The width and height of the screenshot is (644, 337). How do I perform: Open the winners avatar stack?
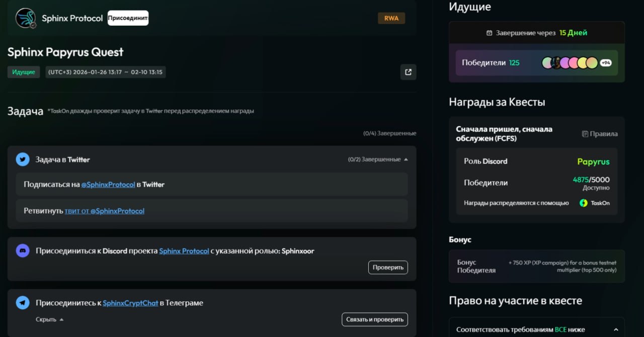point(570,63)
